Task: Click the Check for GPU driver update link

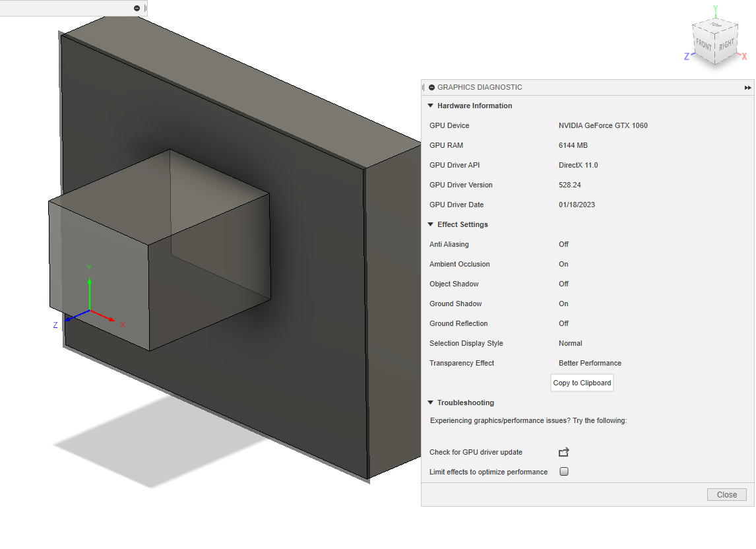Action: 475,452
